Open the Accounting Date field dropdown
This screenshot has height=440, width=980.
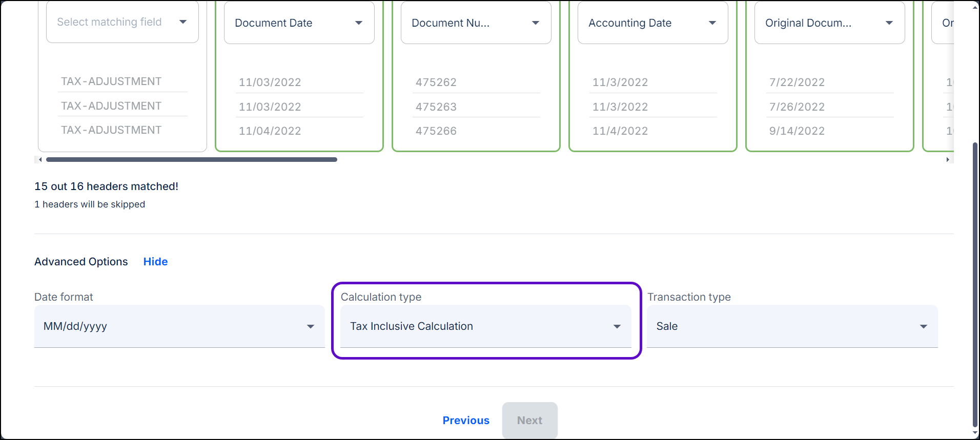[x=652, y=23]
